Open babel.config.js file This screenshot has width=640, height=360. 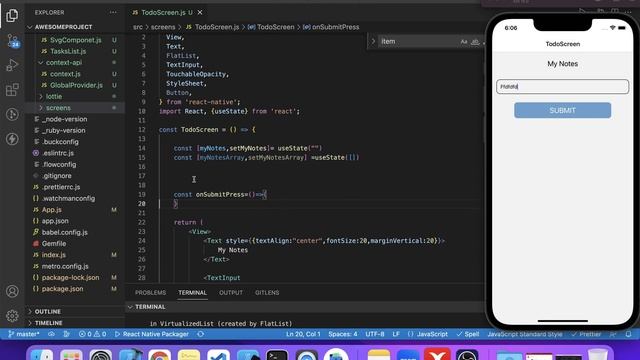coord(64,232)
